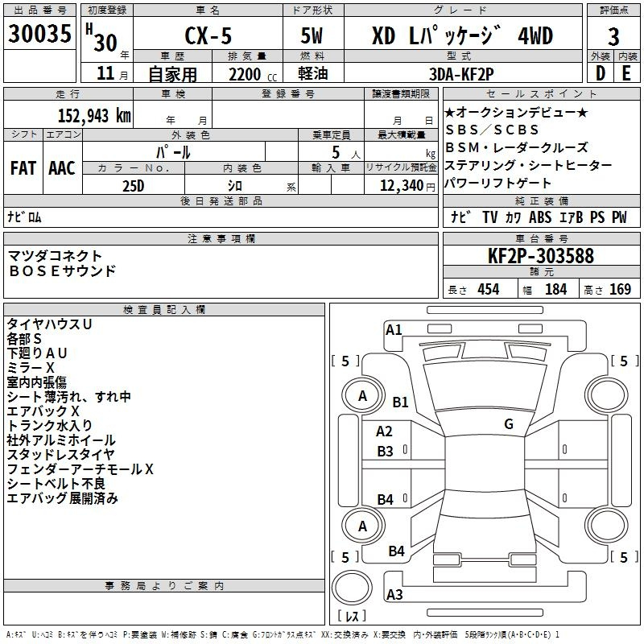This screenshot has height=644, width=644.
Task: Click the ★オークションデビュー★ sales point
Action: click(516, 112)
